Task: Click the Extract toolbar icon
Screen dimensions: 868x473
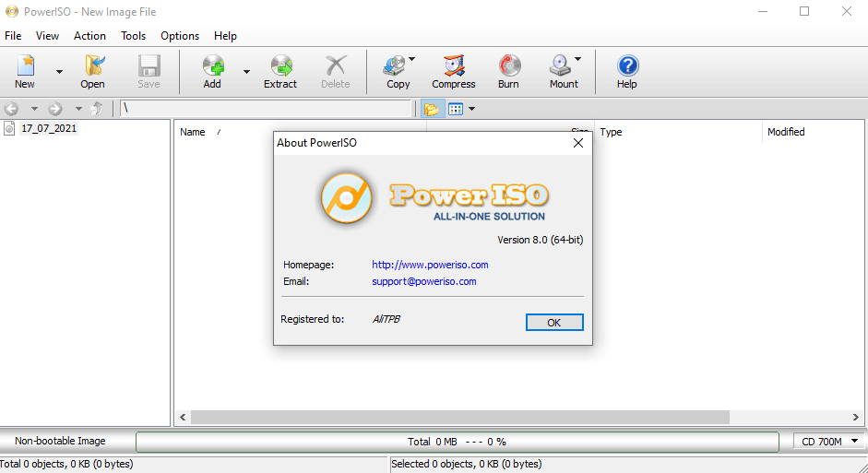Action: click(x=280, y=65)
